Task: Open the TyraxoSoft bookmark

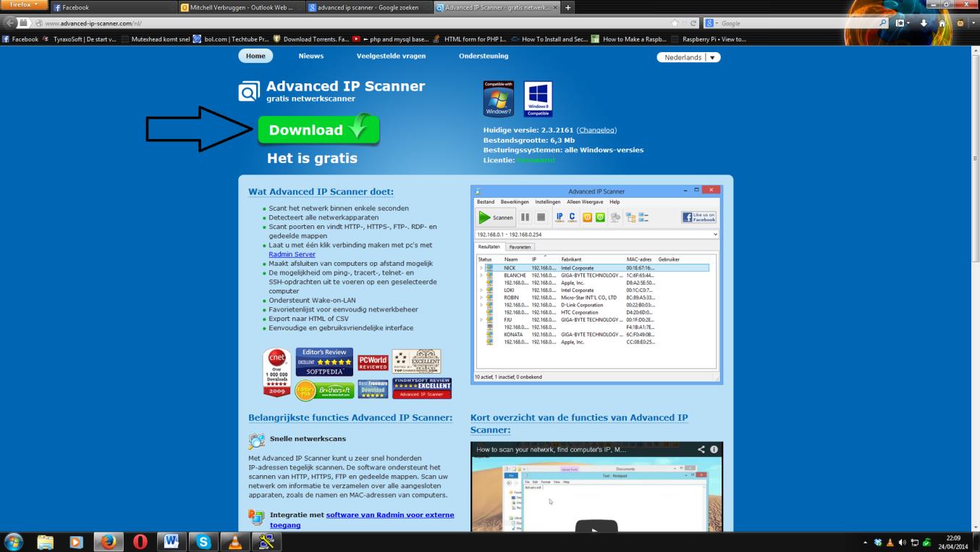Action: (x=80, y=39)
